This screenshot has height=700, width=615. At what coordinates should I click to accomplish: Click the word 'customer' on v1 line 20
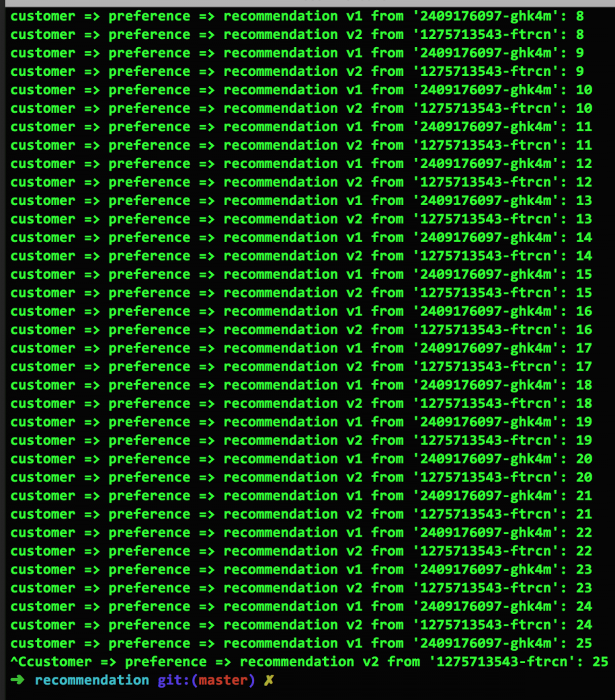click(x=43, y=459)
